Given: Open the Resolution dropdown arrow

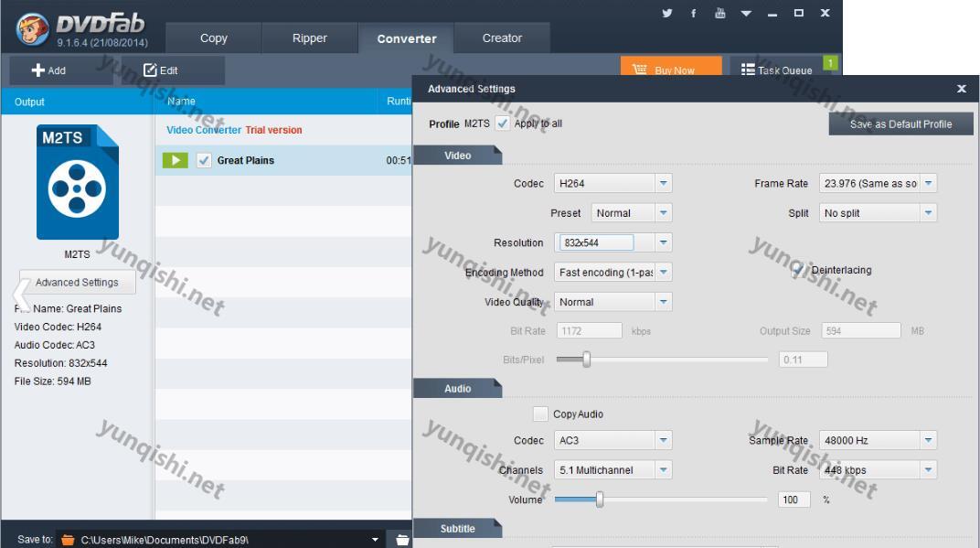Looking at the screenshot, I should click(x=663, y=242).
